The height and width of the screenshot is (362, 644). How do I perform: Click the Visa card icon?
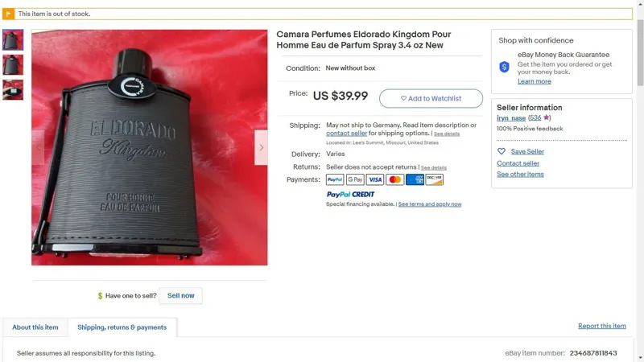(374, 179)
